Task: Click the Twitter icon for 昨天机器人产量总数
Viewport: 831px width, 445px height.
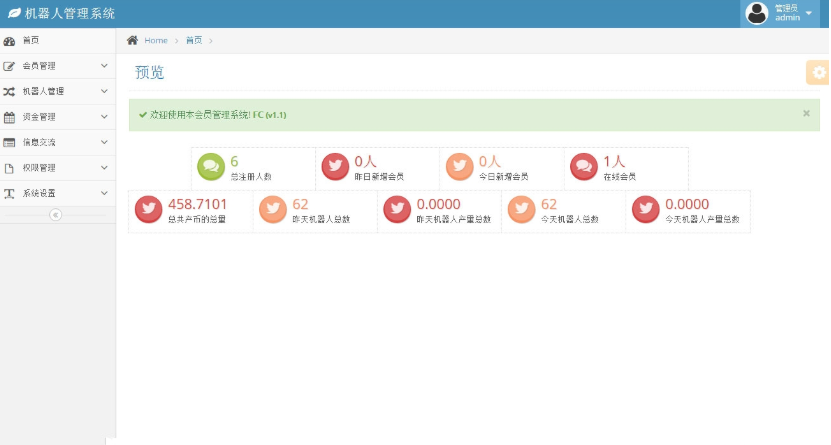Action: point(397,209)
